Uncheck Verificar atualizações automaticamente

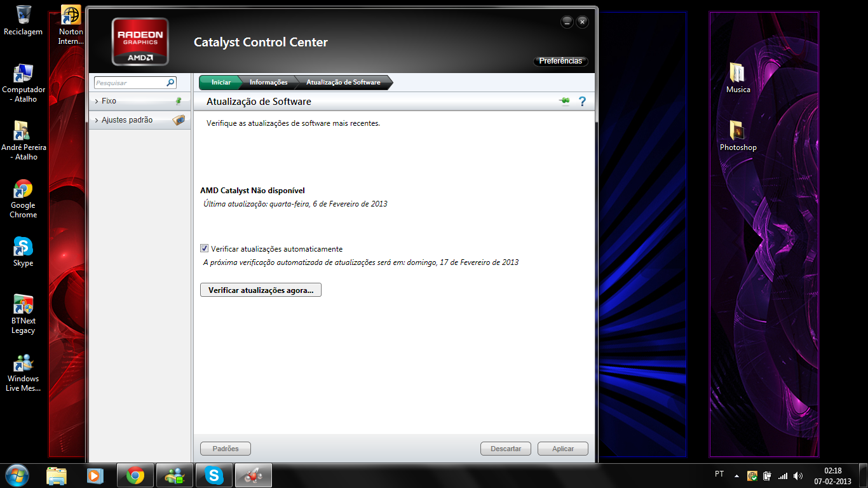click(205, 249)
